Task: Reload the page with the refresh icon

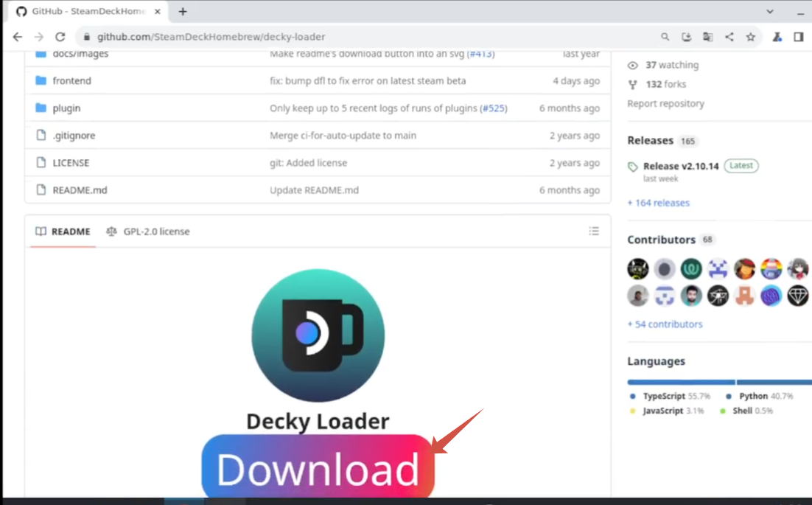Action: (61, 36)
